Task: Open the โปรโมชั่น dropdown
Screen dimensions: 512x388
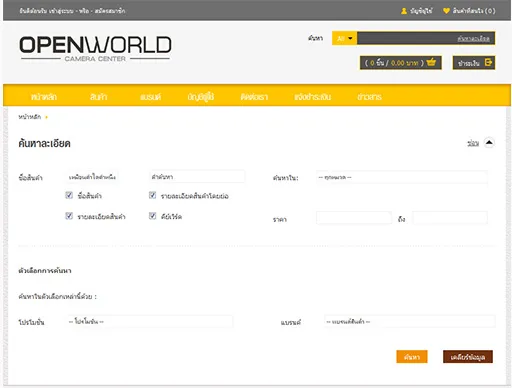Action: pos(150,322)
